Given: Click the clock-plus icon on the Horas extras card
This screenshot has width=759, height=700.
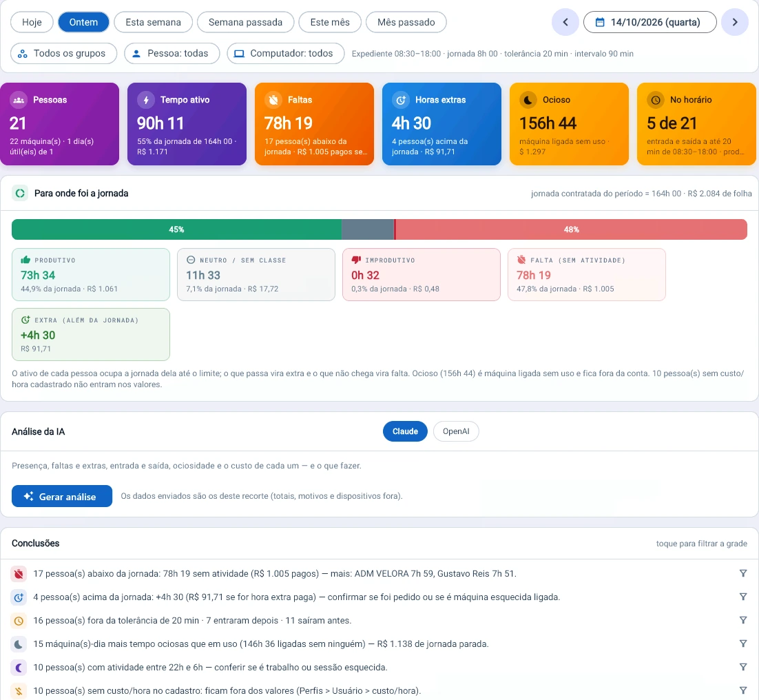Looking at the screenshot, I should [x=401, y=100].
